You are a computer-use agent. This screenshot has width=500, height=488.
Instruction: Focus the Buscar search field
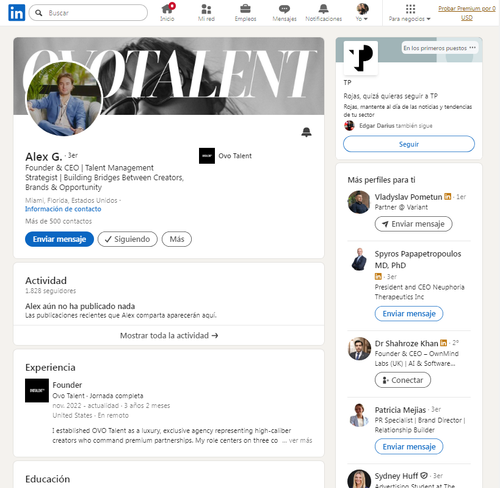tap(88, 13)
